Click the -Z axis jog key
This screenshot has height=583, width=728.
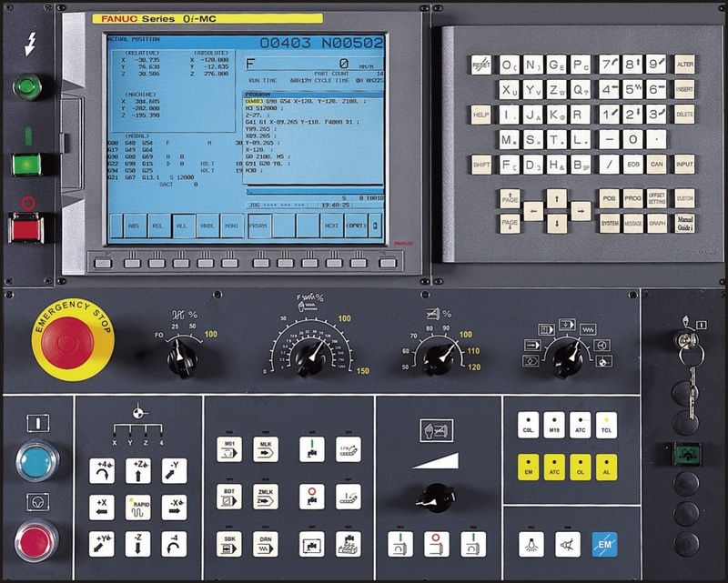pyautogui.click(x=138, y=544)
